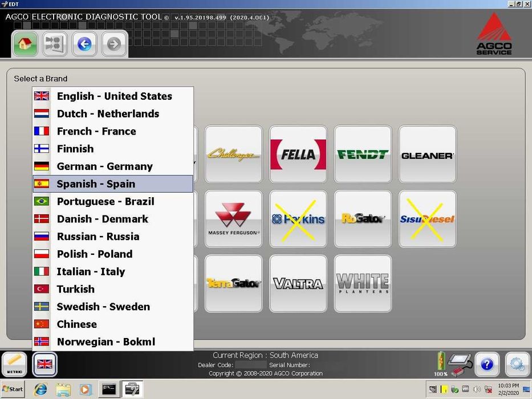Open Internet Explorer from the taskbar
This screenshot has height=399, width=532.
pyautogui.click(x=40, y=389)
